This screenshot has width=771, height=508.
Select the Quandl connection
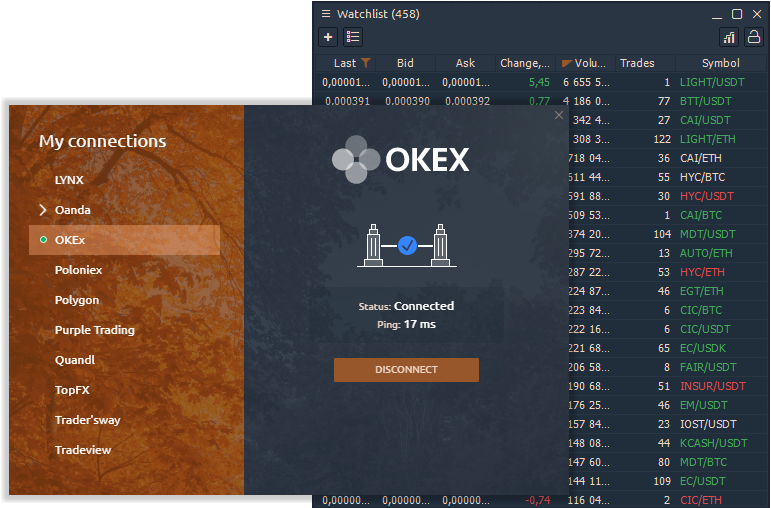click(x=75, y=360)
